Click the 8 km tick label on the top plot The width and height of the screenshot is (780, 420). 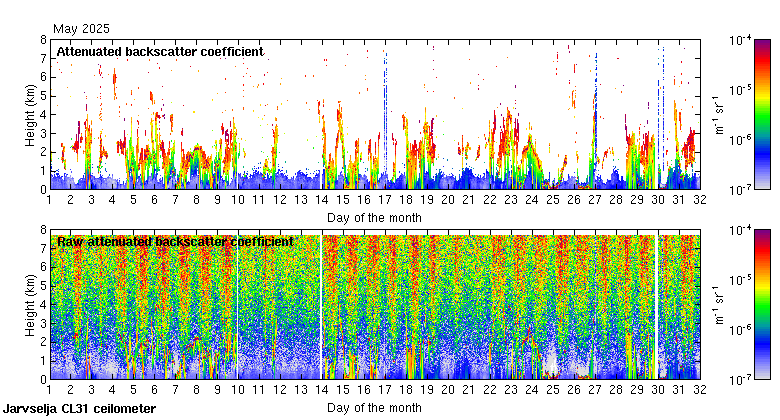[x=44, y=40]
